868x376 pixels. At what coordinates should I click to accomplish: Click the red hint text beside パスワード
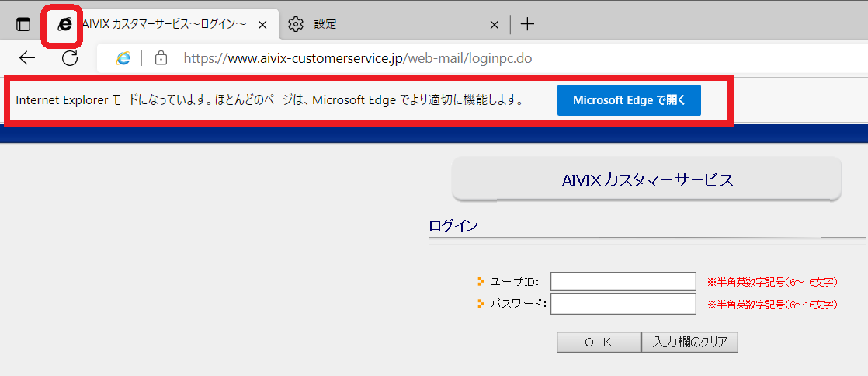coord(773,305)
